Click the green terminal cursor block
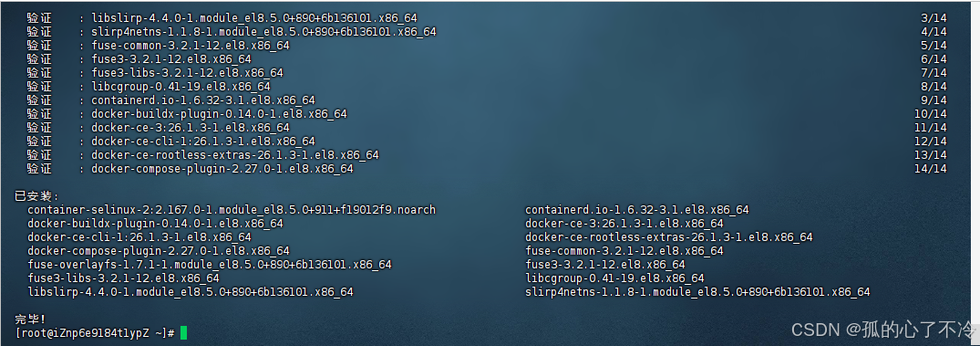Screen dimensions: 980x346 [184, 333]
